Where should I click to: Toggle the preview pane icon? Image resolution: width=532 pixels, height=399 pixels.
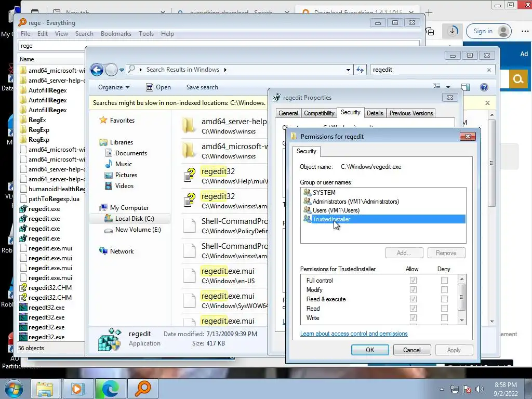[465, 87]
